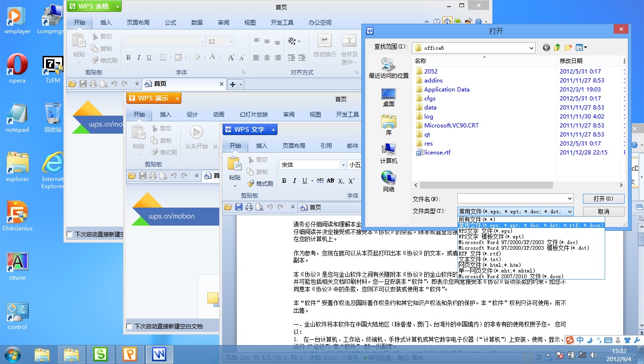Click Format Painter (格式刷) in WPS 文字
The image size is (644, 364).
point(259,184)
